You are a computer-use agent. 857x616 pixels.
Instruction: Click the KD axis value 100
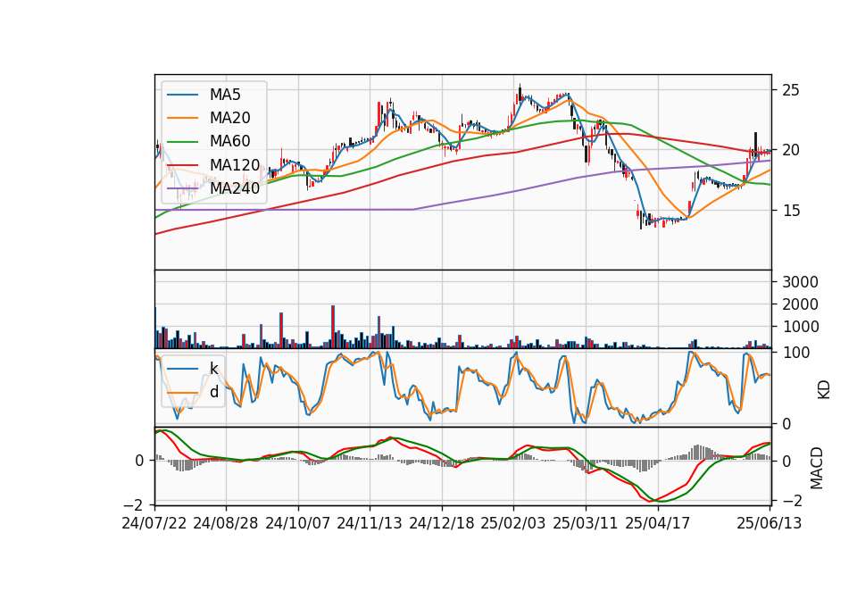[796, 353]
